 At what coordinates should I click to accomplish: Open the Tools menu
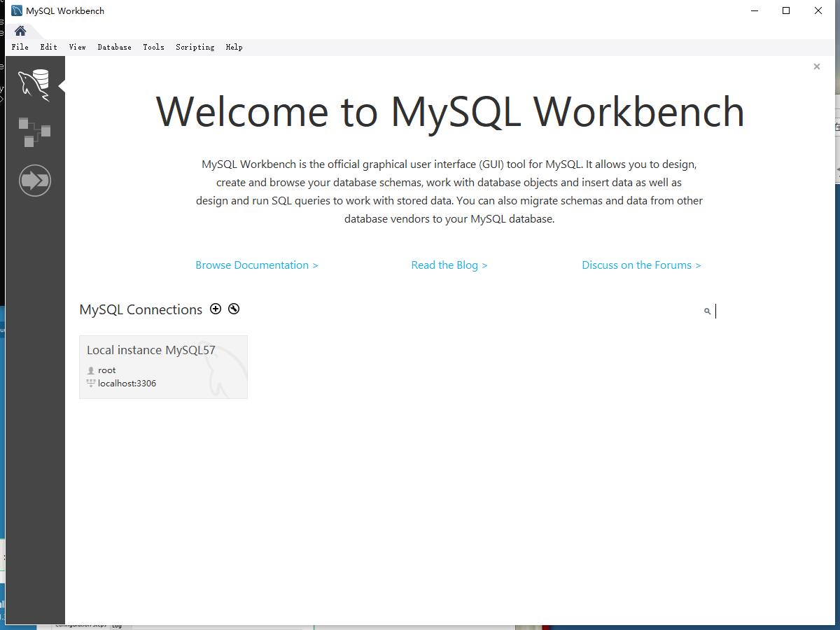pyautogui.click(x=153, y=47)
